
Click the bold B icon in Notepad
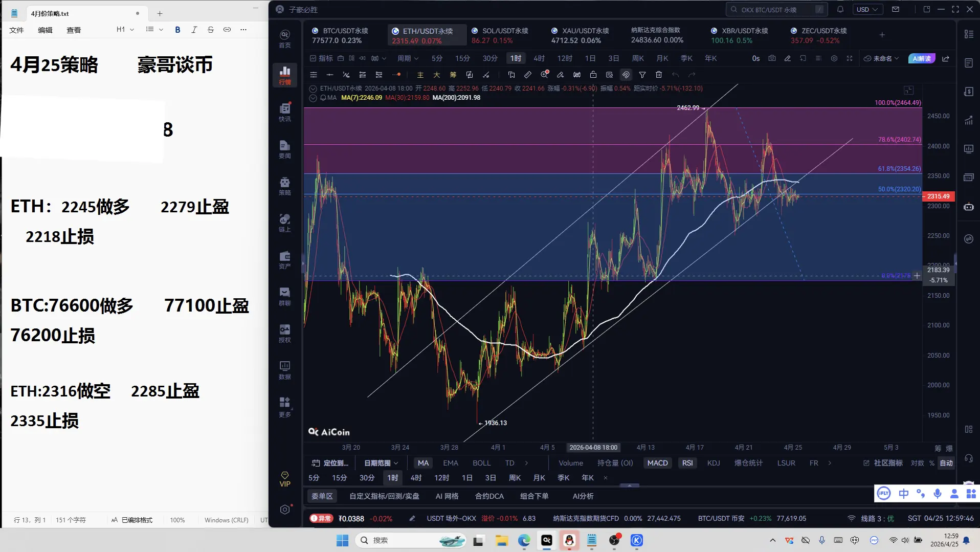[x=177, y=30]
